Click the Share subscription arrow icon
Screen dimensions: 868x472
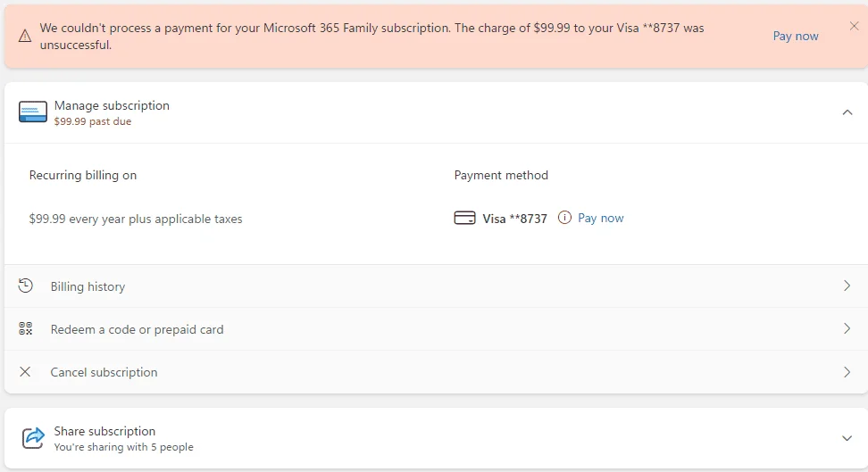(33, 438)
